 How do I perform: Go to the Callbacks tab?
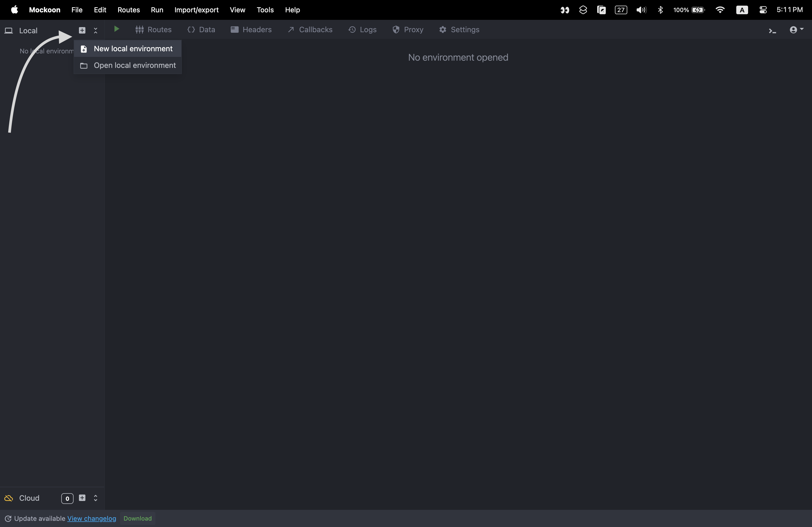[310, 30]
